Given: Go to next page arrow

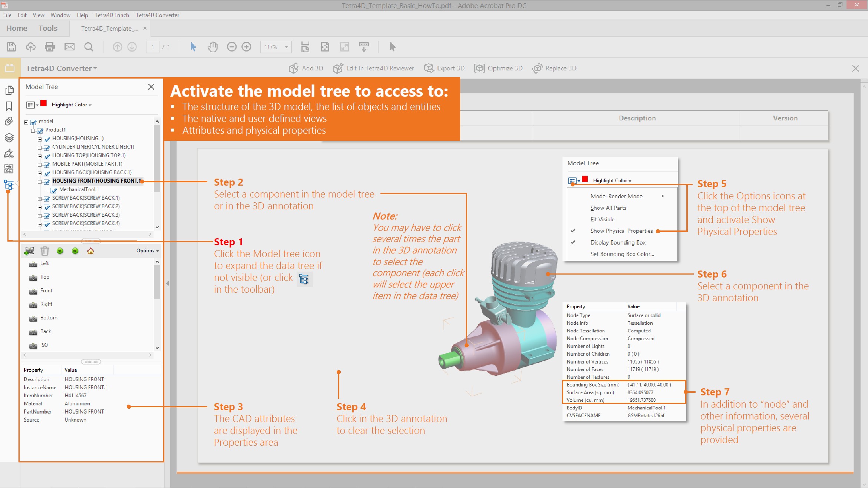Looking at the screenshot, I should 132,47.
